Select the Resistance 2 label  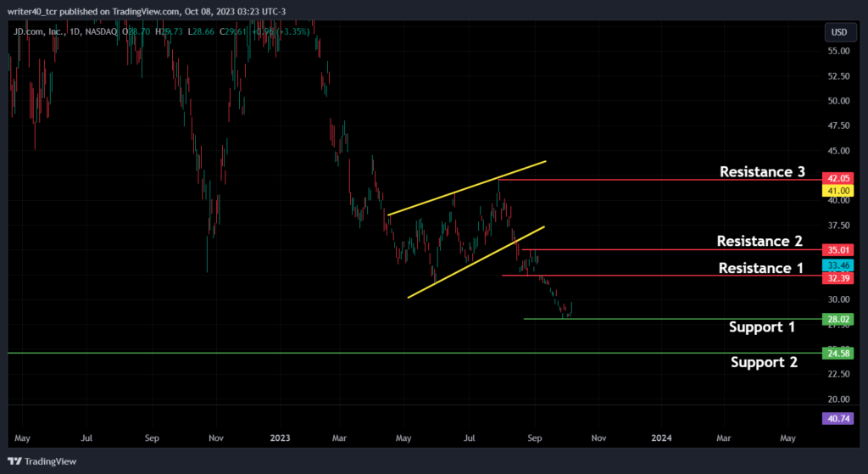[759, 241]
